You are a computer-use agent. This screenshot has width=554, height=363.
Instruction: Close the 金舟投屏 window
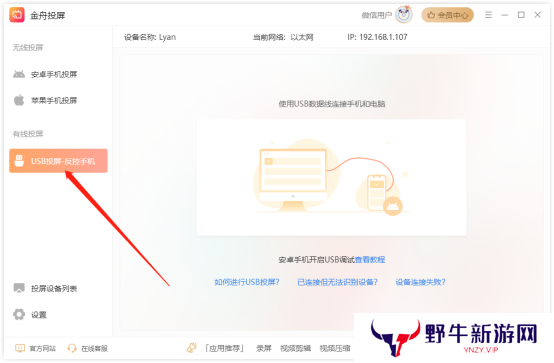pos(537,15)
